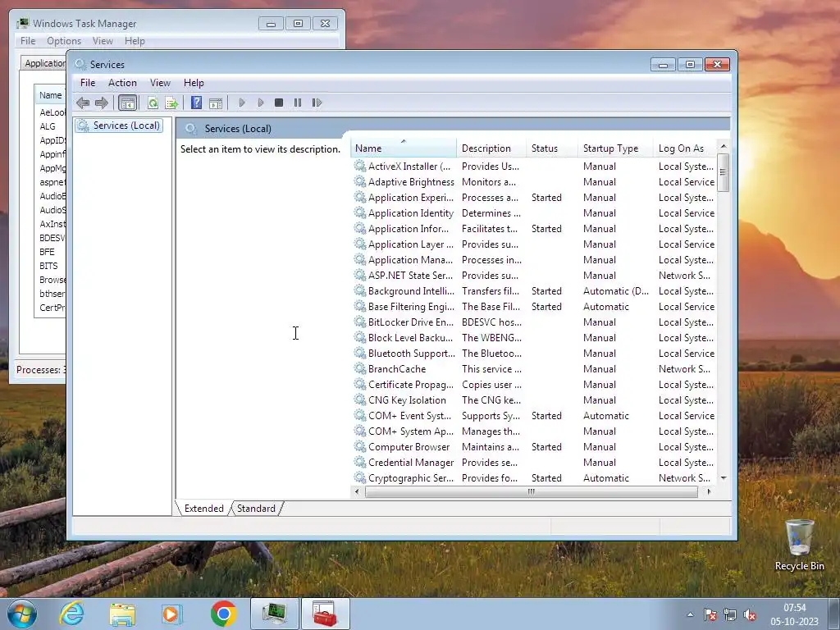Select Background Intelligent Transfer service row

click(x=534, y=291)
